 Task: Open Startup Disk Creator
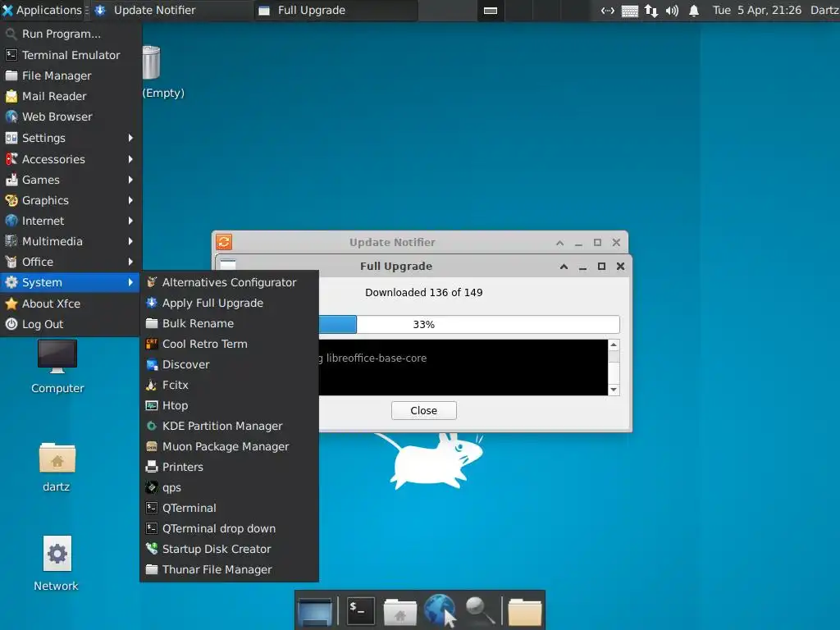point(230,549)
